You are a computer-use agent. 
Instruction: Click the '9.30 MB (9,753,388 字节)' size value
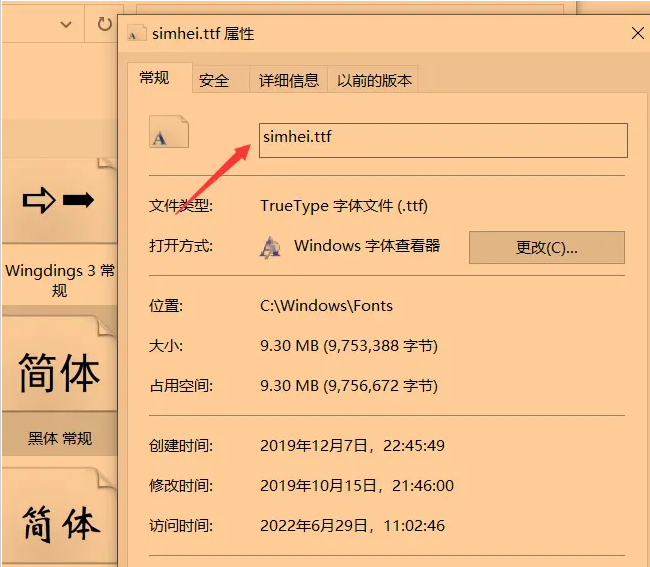tap(349, 346)
